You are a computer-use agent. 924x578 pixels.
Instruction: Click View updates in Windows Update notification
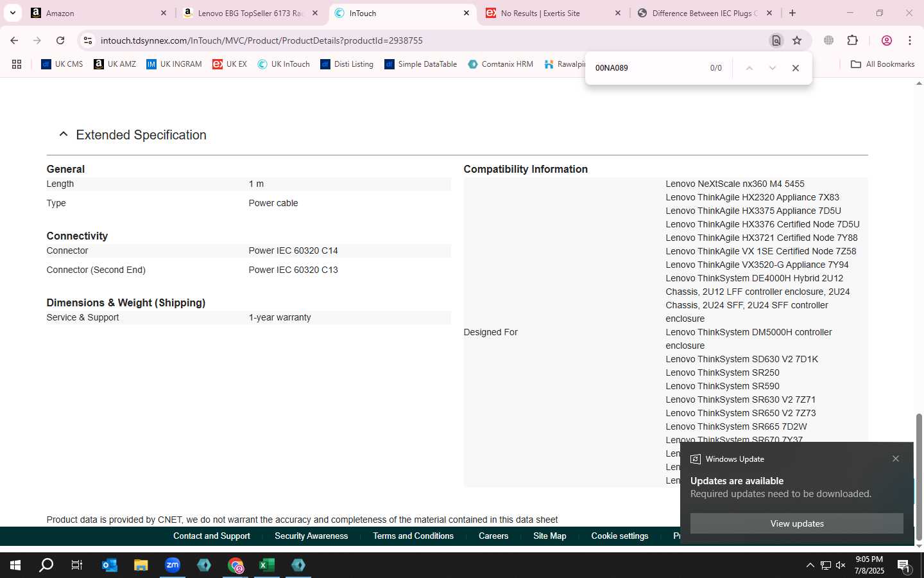[797, 523]
